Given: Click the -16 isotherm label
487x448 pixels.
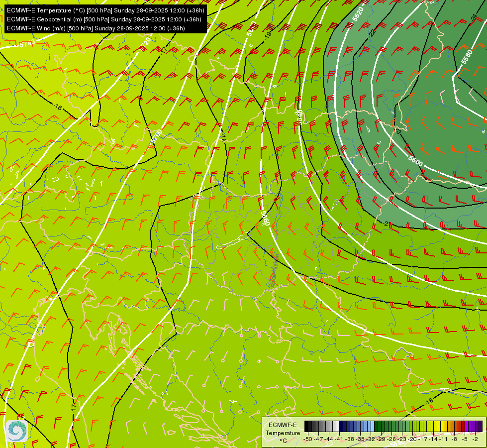Looking at the screenshot, I should point(58,108).
